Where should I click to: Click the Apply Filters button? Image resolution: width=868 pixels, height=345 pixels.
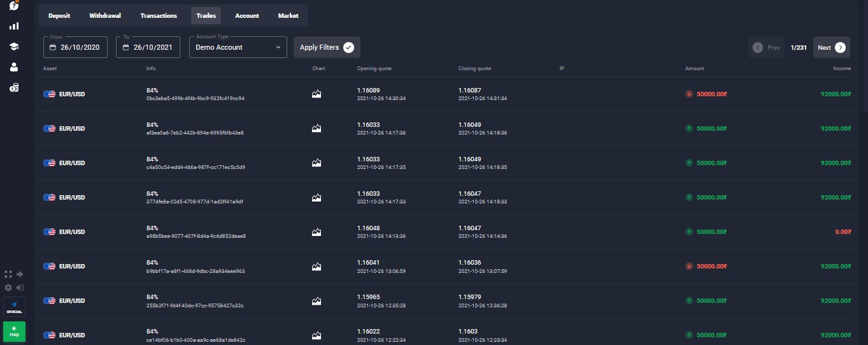pos(327,47)
